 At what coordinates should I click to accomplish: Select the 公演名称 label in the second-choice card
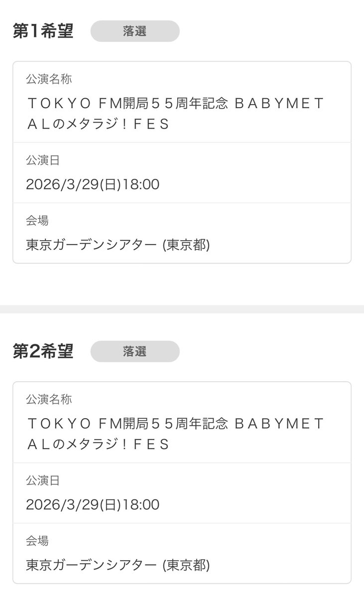[49, 400]
